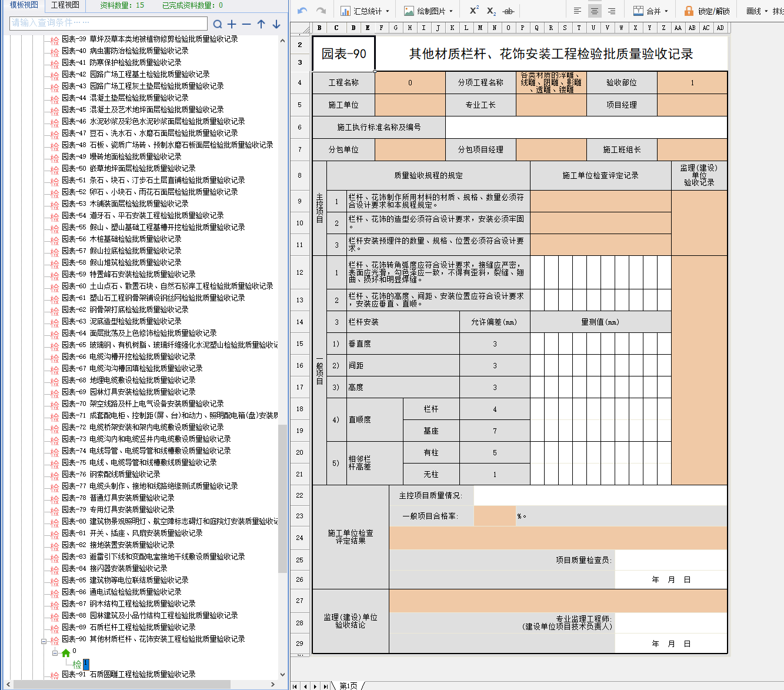Click the 绘制图片 picture icon

tap(409, 11)
